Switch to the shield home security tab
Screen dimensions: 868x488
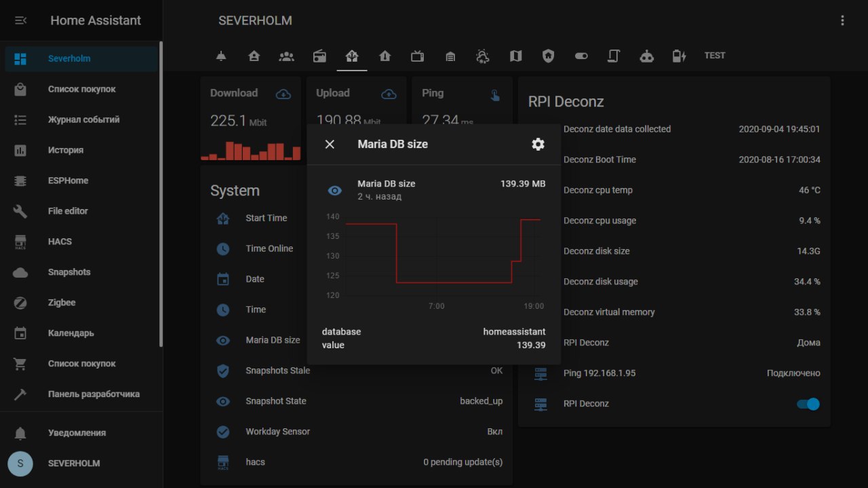[x=549, y=56]
